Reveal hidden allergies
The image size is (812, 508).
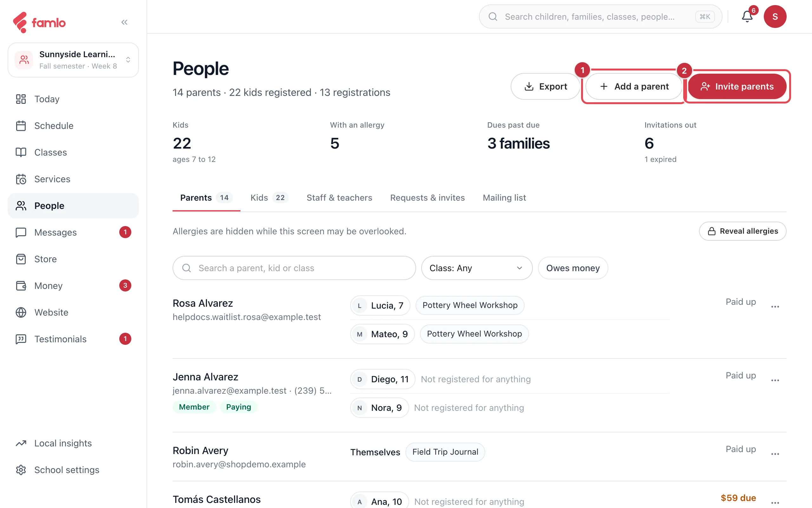click(743, 231)
